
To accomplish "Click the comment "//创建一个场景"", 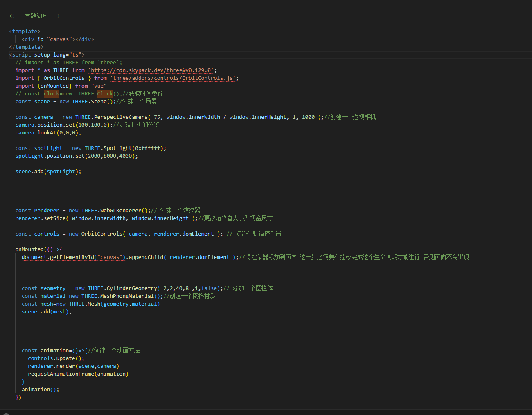I will click(x=136, y=102).
